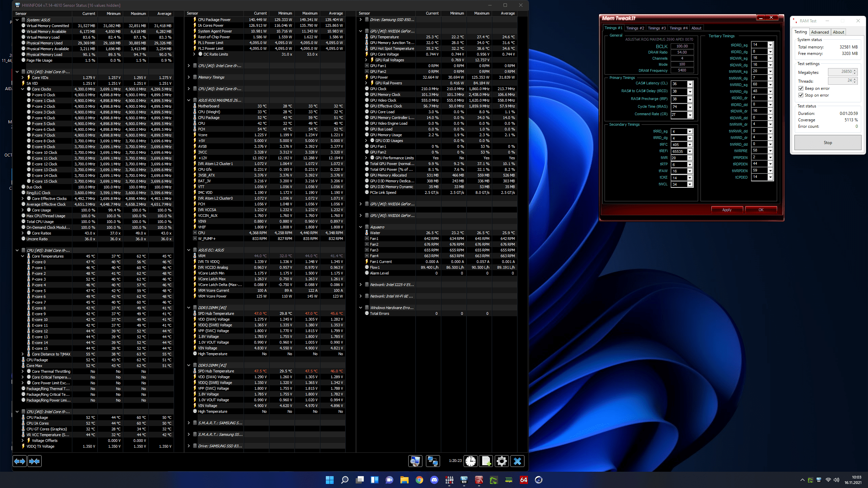
Task: Click the Megabytes stepper up arrow
Action: tap(855, 70)
